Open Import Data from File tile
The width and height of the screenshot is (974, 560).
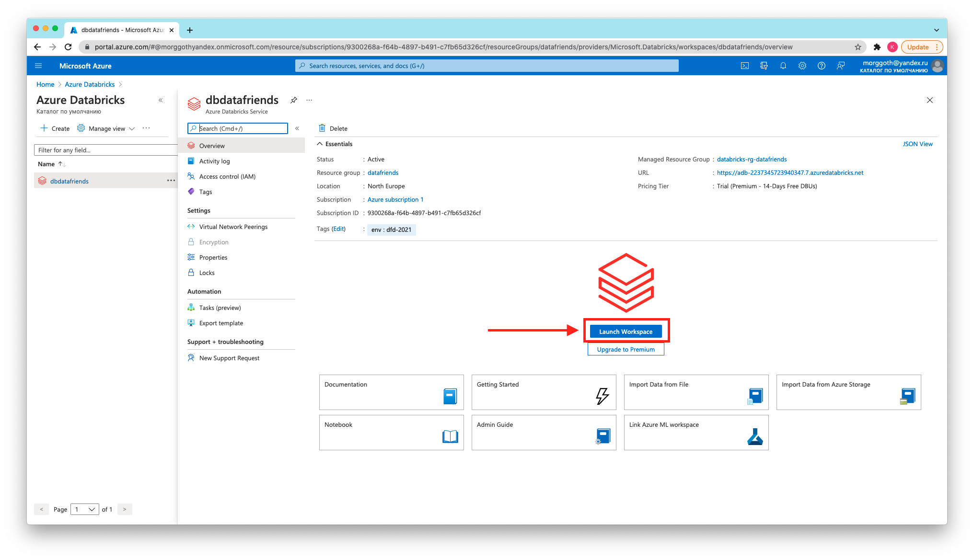pos(696,392)
